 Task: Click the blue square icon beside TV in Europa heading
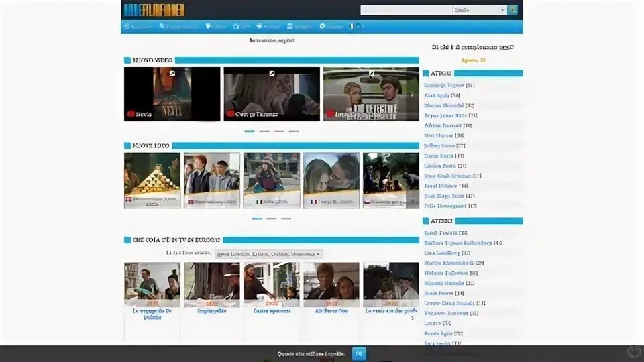[x=127, y=240]
